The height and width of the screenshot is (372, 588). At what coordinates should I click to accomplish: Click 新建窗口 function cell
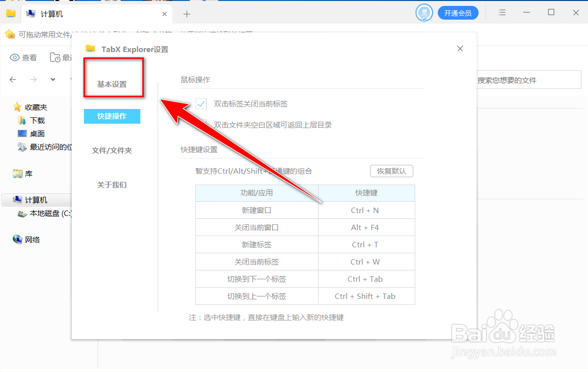pyautogui.click(x=257, y=211)
